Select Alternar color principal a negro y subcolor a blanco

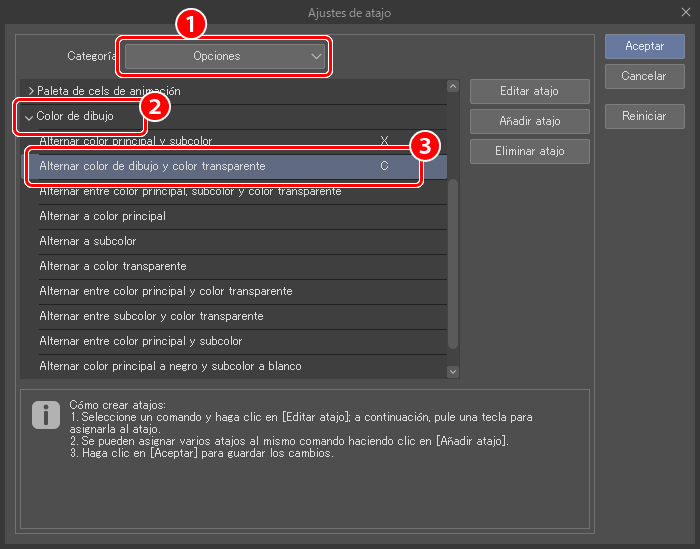click(170, 366)
